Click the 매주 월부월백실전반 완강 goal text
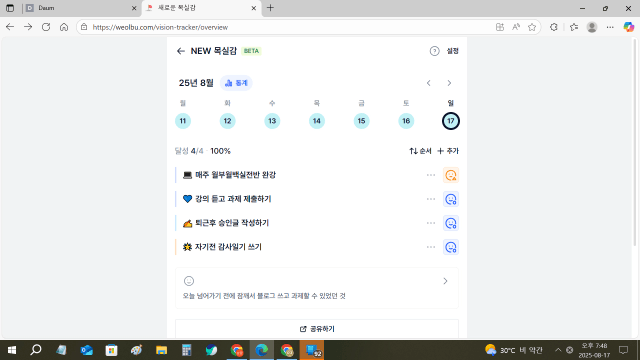 point(236,175)
